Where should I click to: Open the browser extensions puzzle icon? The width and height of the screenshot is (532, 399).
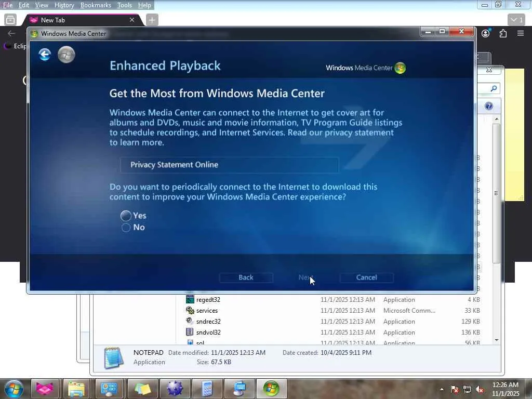tap(503, 33)
